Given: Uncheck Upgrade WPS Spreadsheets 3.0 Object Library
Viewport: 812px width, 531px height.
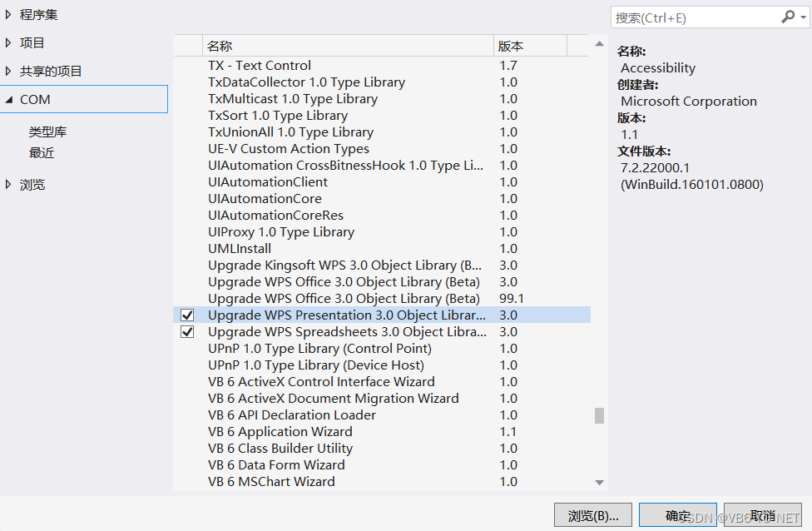Looking at the screenshot, I should [x=187, y=331].
